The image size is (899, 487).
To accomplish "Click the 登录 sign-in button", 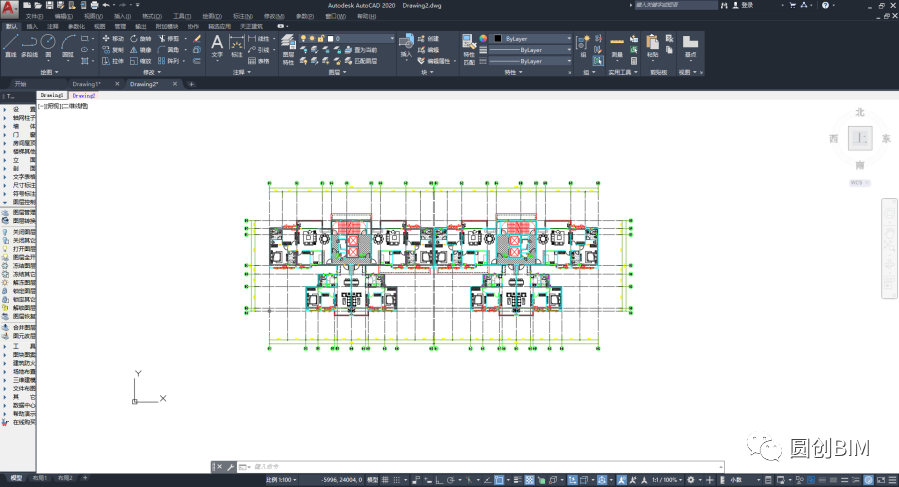I will point(742,5).
